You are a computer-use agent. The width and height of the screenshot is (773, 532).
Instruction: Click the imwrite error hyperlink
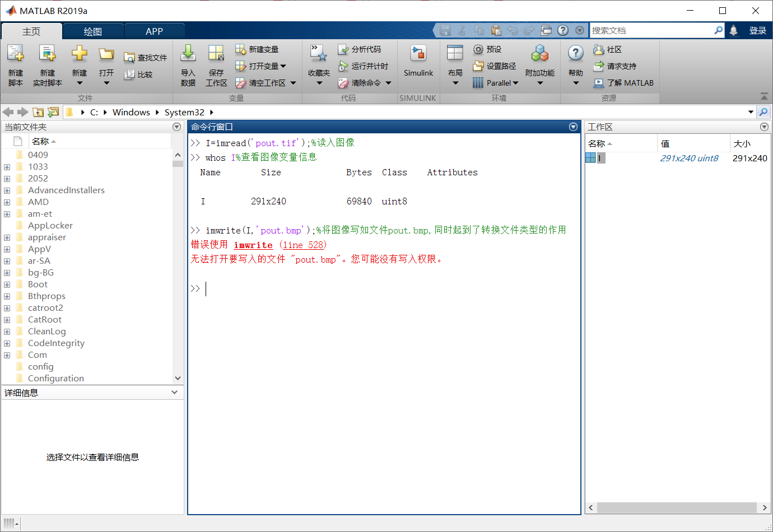pos(253,245)
